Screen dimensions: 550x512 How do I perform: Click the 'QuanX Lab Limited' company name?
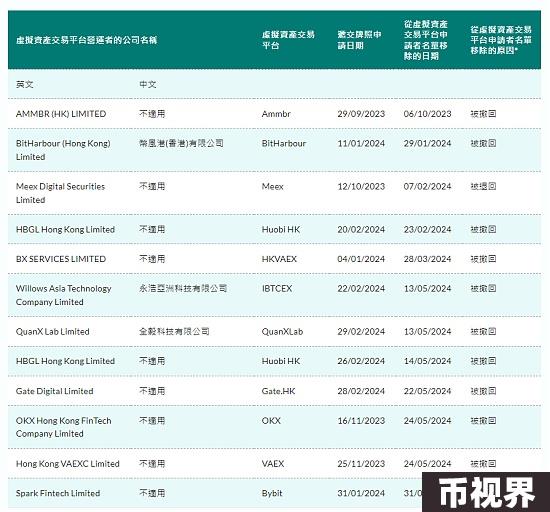[53, 332]
